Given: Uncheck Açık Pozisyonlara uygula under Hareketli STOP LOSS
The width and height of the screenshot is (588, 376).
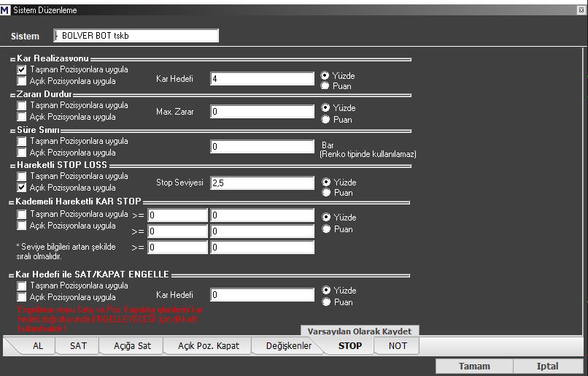Looking at the screenshot, I should coord(22,187).
